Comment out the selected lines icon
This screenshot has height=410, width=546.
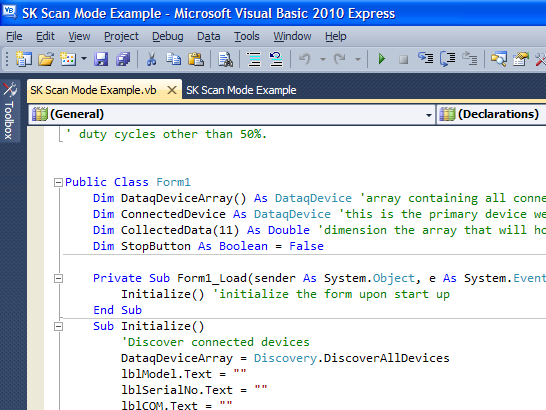[254, 59]
